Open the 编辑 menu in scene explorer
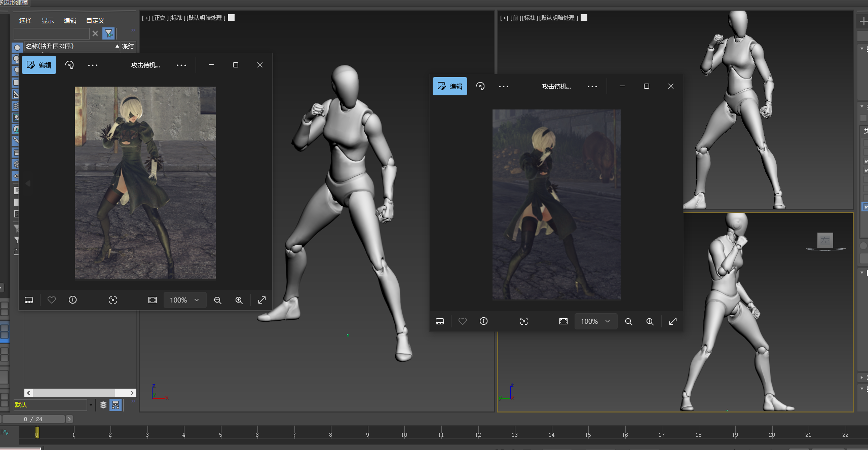Screen dimensions: 868x450 70,20
